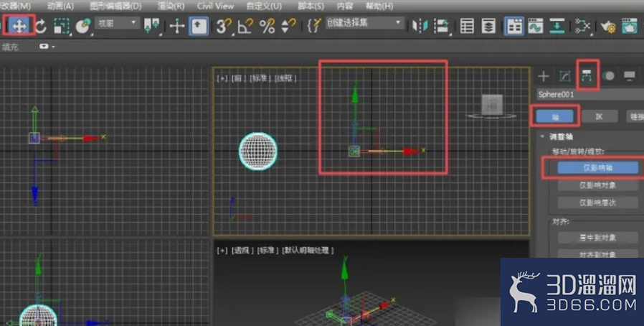The image size is (644, 326).
Task: Toggle Angle Snap
Action: (245, 27)
